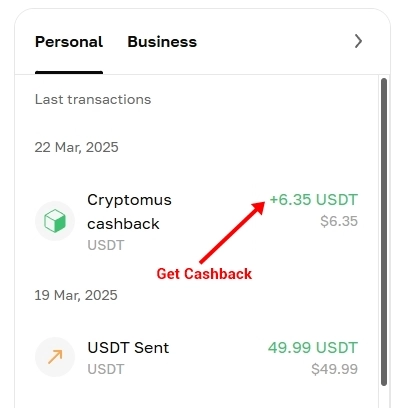Click the red arrow annotation
The height and width of the screenshot is (408, 412).
(232, 232)
